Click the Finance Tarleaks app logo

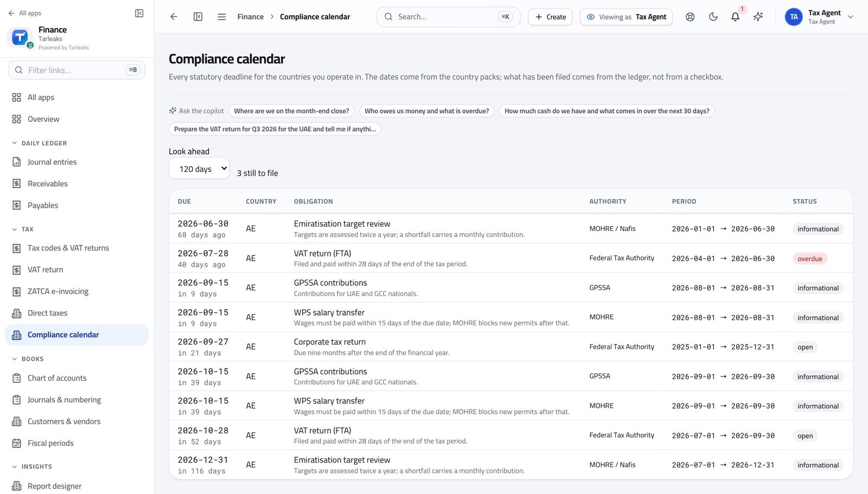coord(20,37)
